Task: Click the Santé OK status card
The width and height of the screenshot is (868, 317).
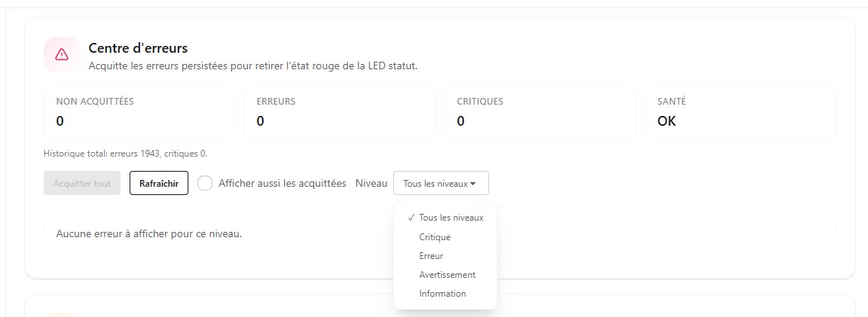Action: (741, 113)
